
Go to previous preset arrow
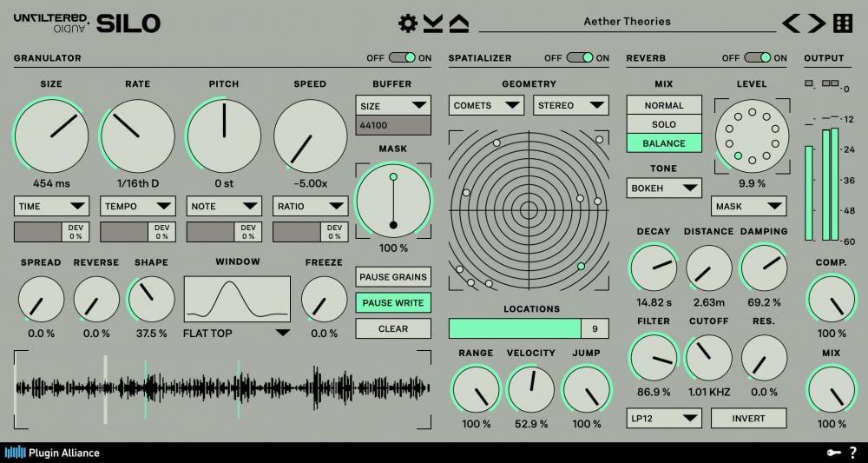(791, 23)
